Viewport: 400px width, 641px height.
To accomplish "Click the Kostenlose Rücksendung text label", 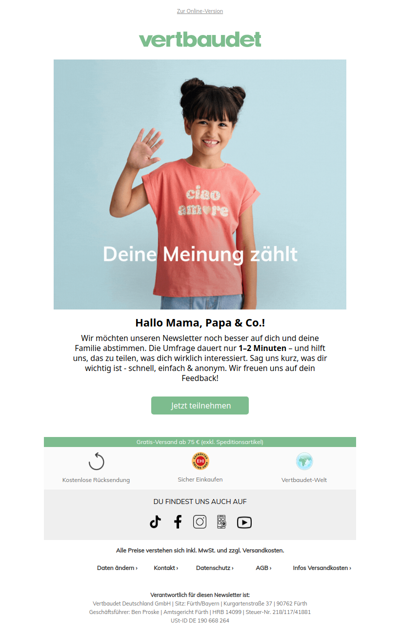I will (x=96, y=480).
